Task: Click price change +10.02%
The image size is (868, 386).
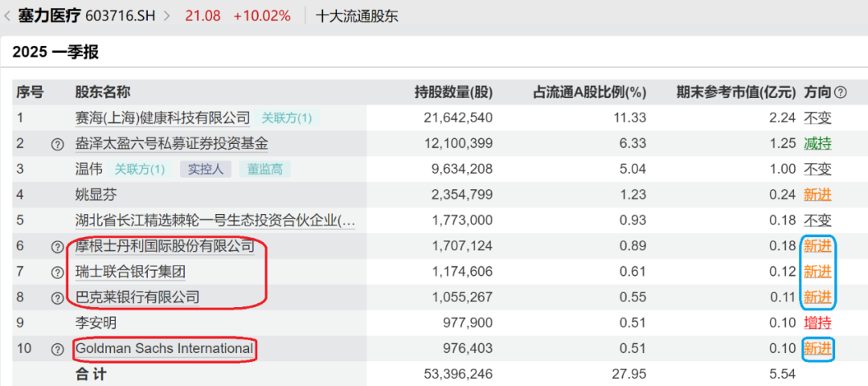Action: pyautogui.click(x=262, y=16)
